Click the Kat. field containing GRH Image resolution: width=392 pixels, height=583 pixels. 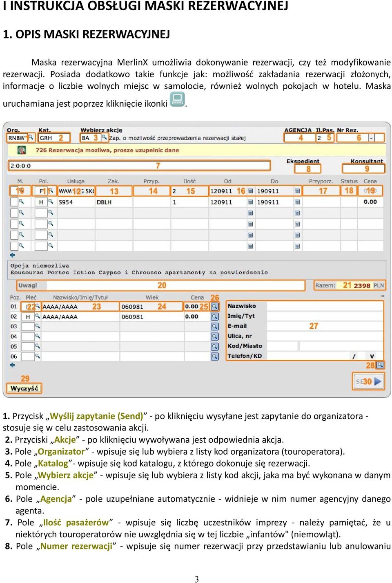[x=55, y=138]
